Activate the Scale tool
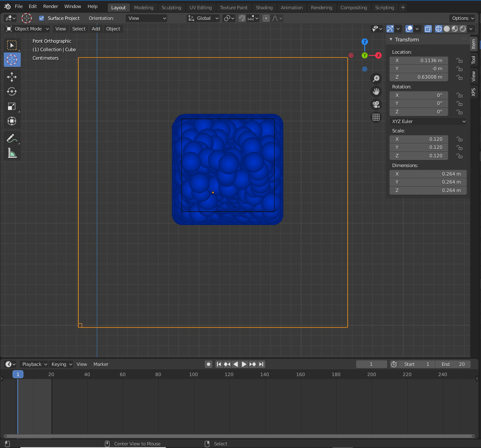Viewport: 481px width, 448px height. (x=12, y=106)
